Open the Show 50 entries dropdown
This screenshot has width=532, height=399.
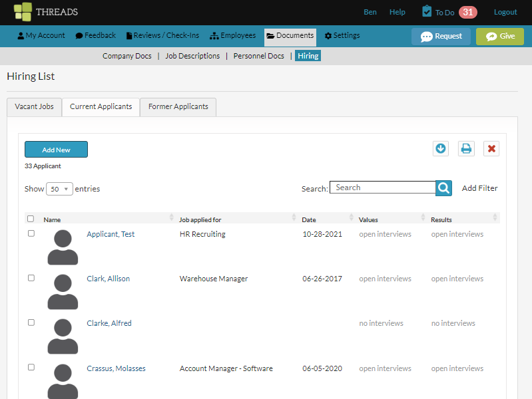[59, 189]
